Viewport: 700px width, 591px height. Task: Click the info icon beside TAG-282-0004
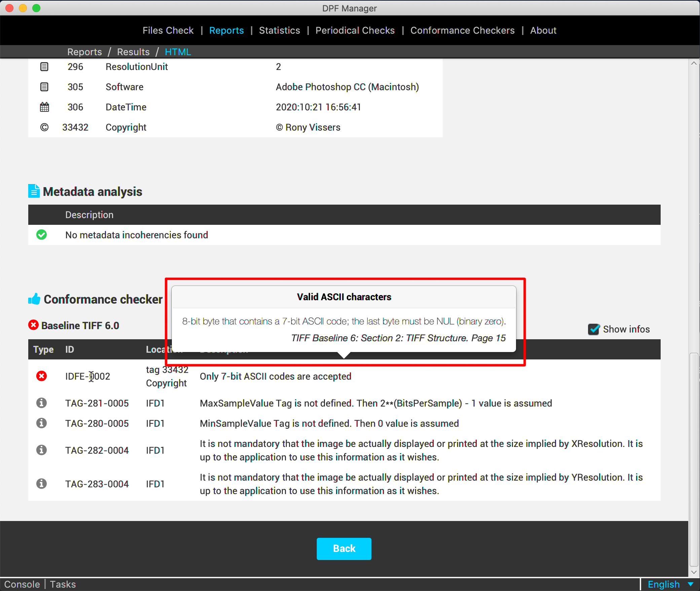coord(41,450)
